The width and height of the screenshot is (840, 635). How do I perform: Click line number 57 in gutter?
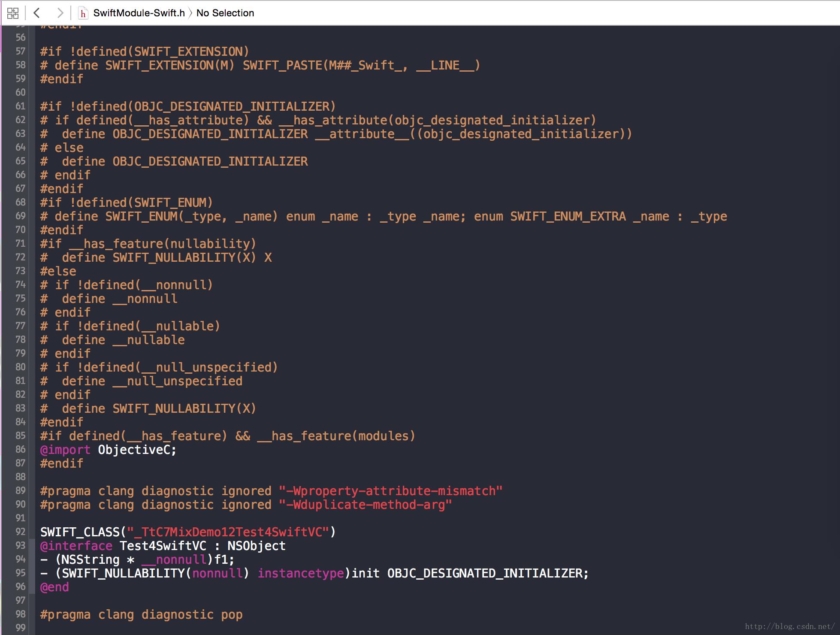tap(21, 51)
